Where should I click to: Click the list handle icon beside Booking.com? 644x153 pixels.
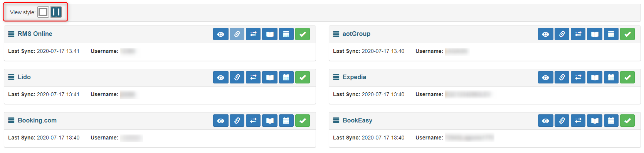(x=11, y=121)
